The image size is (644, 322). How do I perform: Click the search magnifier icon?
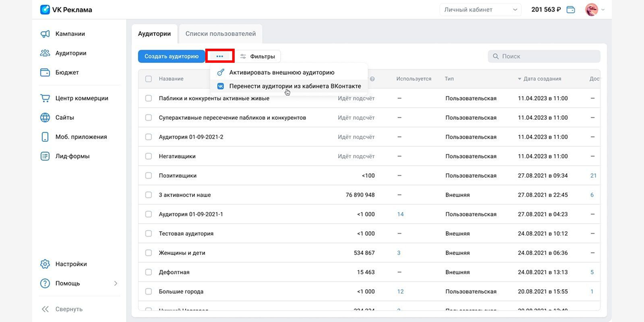(496, 56)
